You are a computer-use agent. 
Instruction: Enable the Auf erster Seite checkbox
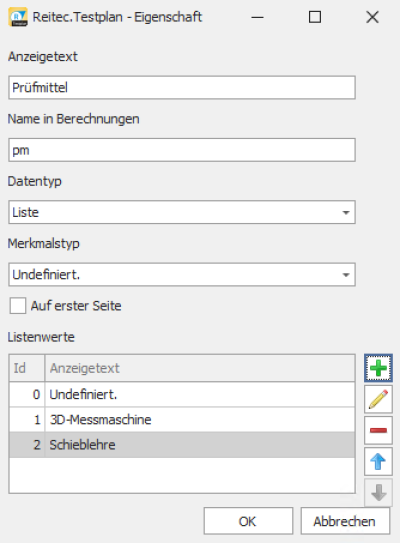[18, 306]
